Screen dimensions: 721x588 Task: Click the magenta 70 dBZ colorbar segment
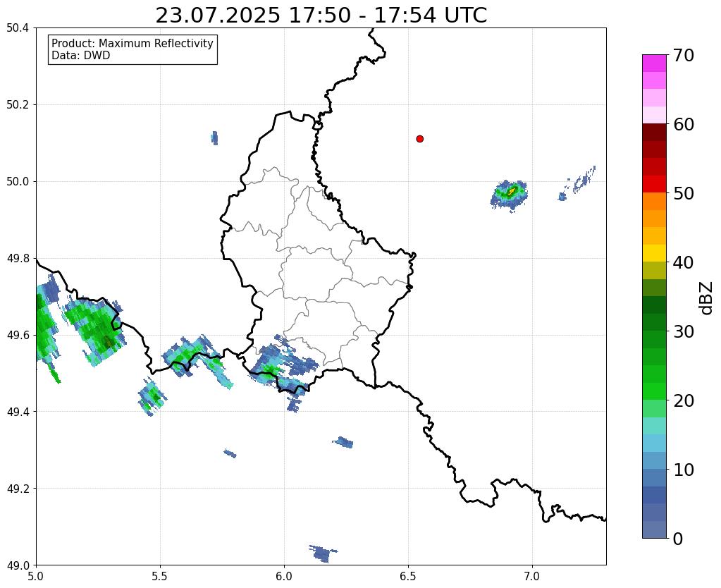click(654, 63)
